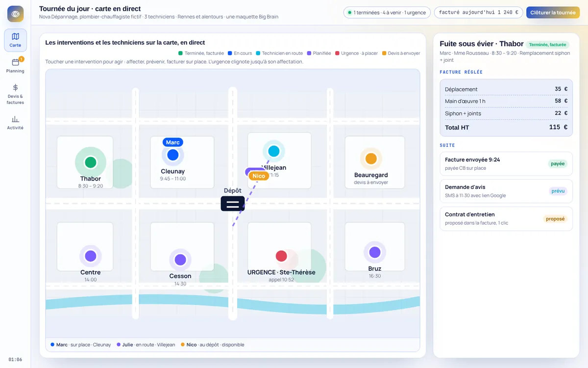Click the 'Devis à envoyer' legend entry
588x368 pixels.
[x=401, y=53]
